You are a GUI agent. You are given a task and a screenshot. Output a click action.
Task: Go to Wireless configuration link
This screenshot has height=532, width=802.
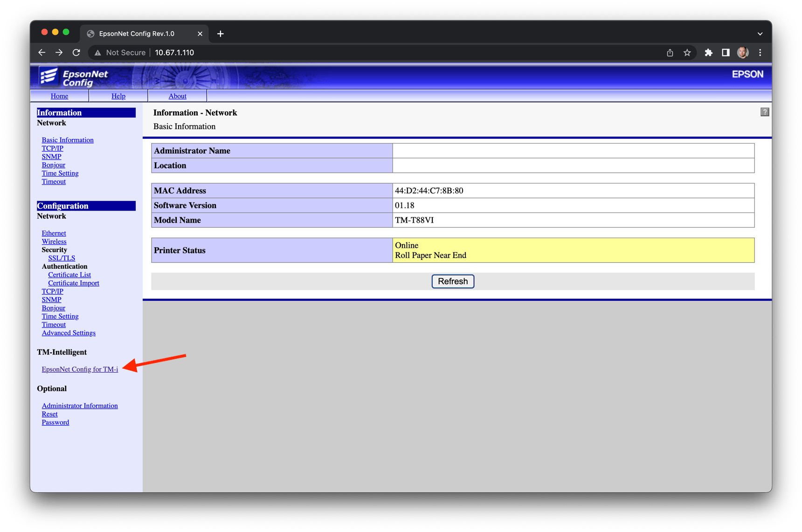tap(54, 241)
